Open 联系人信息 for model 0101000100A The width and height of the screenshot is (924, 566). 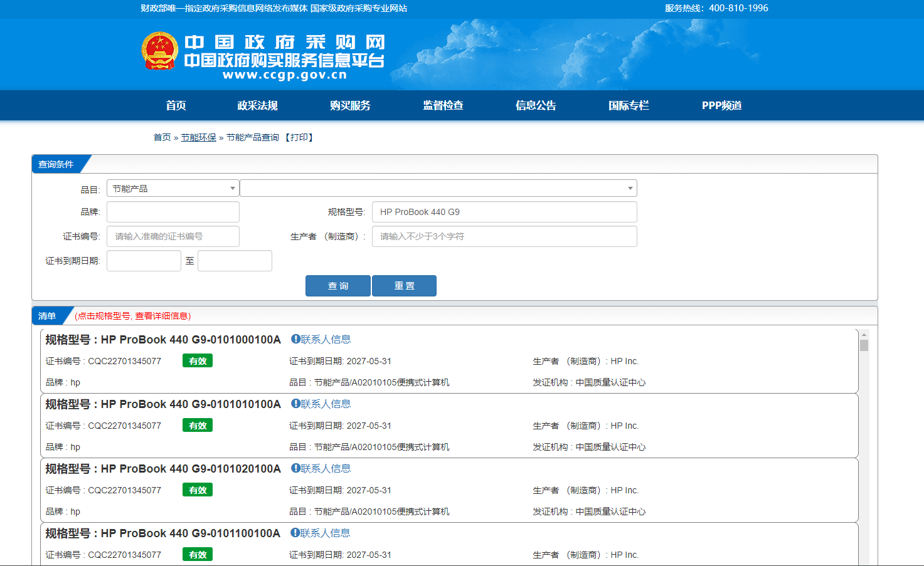326,339
